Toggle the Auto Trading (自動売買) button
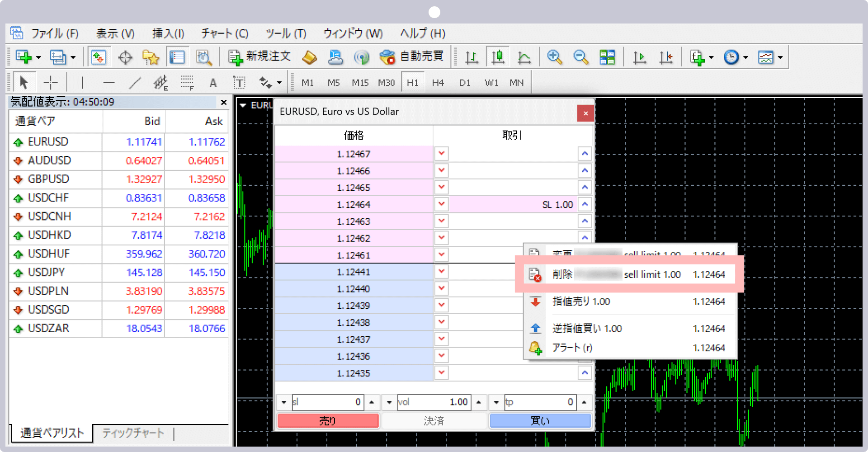The height and width of the screenshot is (452, 868). tap(411, 57)
